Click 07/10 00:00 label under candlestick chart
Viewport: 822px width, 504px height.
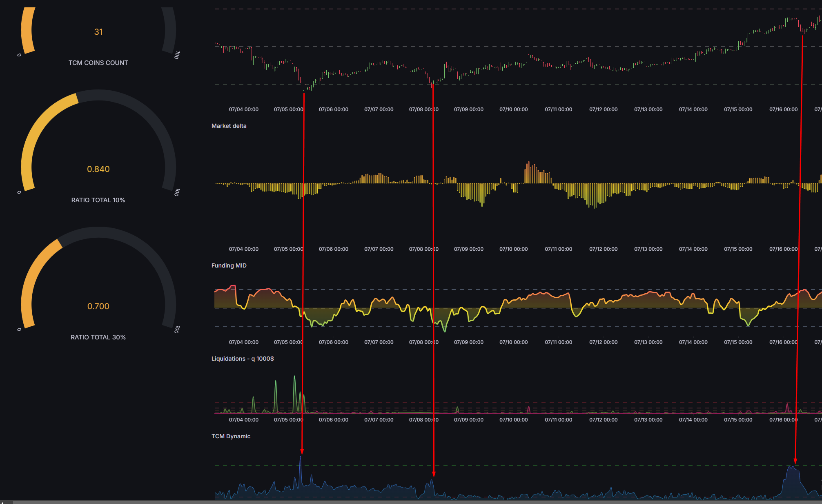513,109
